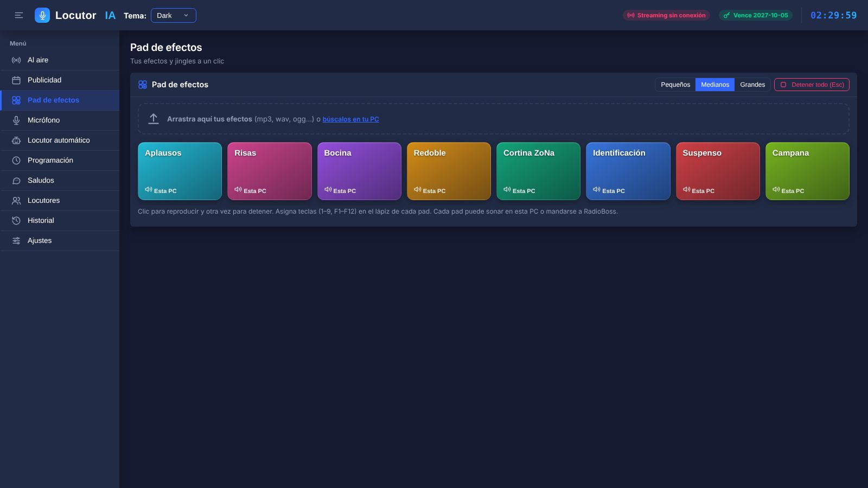868x488 pixels.
Task: Click the Streaming sin conexión status badge
Action: coord(666,15)
